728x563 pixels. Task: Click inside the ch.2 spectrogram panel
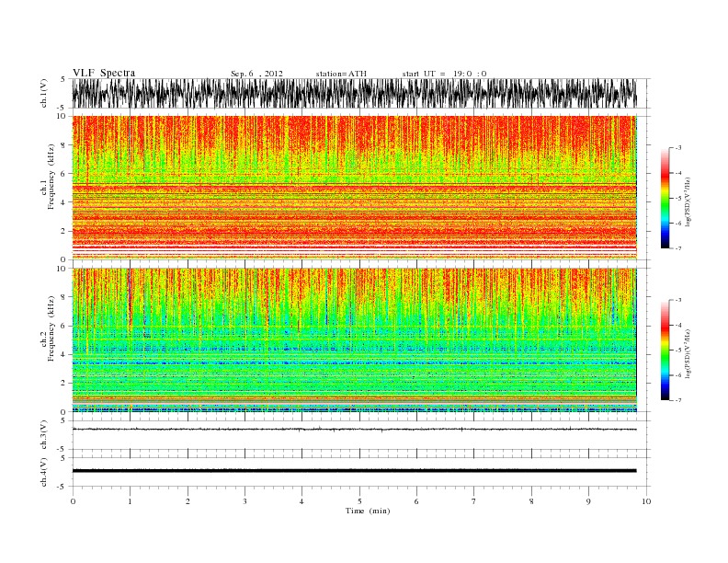(354, 340)
